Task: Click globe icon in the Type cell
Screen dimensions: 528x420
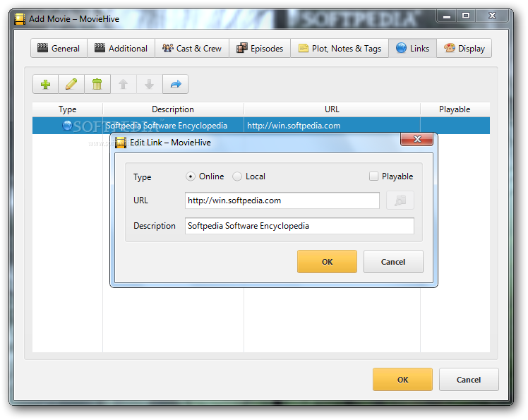Action: coord(67,126)
